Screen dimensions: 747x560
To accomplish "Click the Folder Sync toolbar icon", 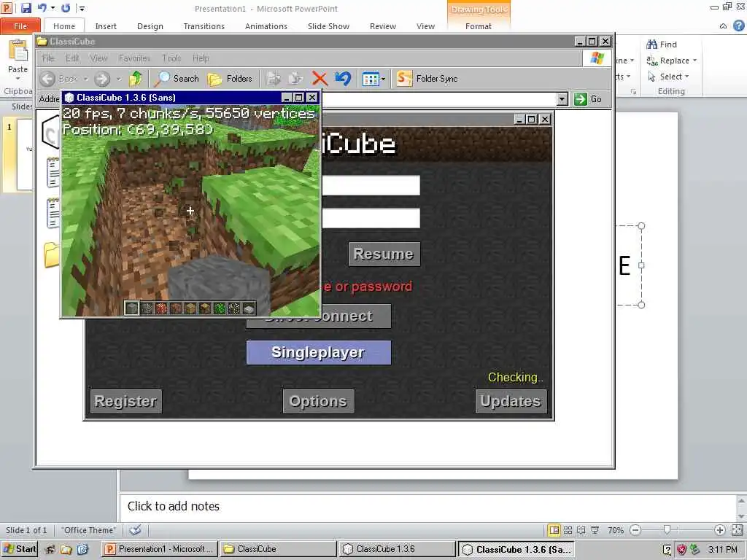I will (404, 79).
